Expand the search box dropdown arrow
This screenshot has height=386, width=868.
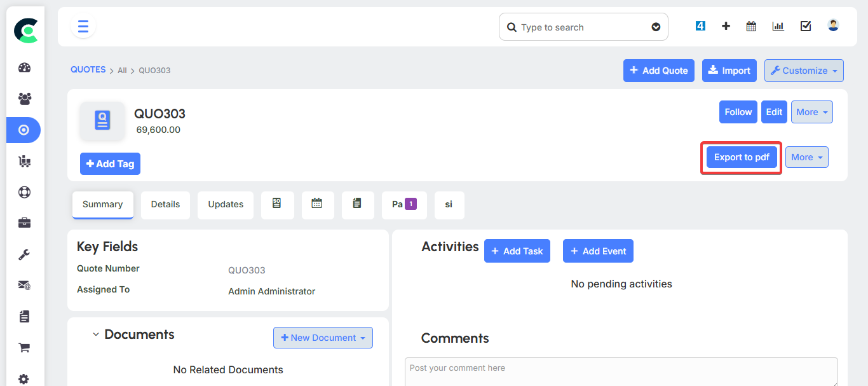pyautogui.click(x=656, y=27)
